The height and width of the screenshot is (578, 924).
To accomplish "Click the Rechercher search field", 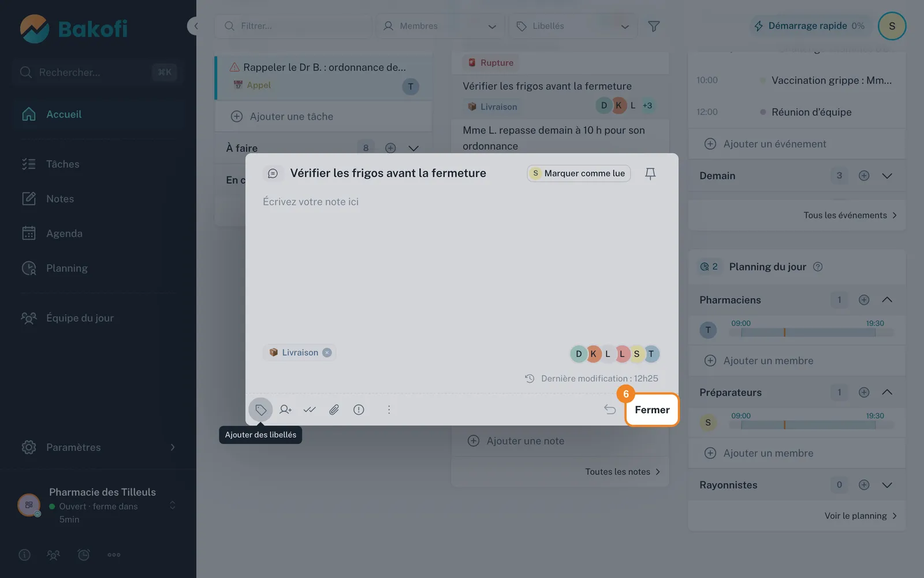I will point(97,72).
